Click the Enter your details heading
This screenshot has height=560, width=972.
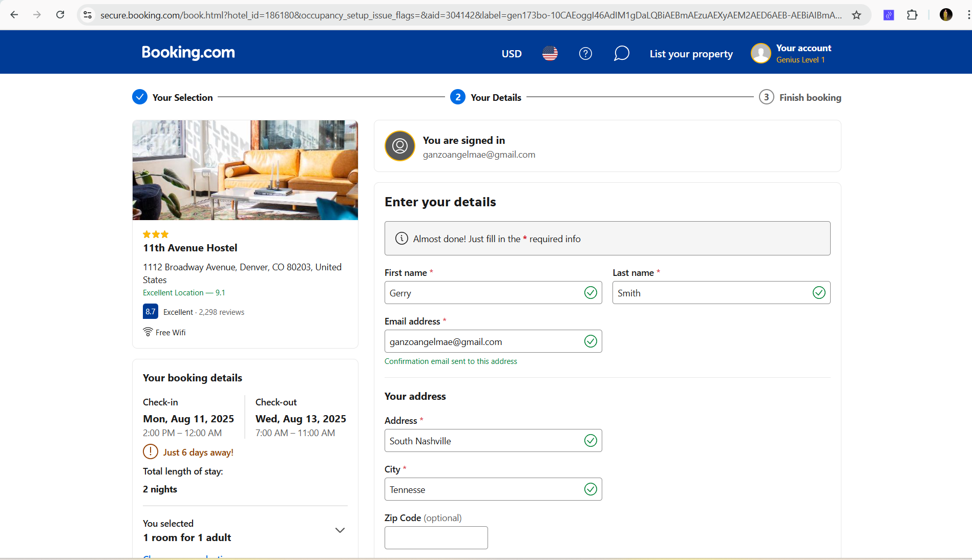click(440, 202)
